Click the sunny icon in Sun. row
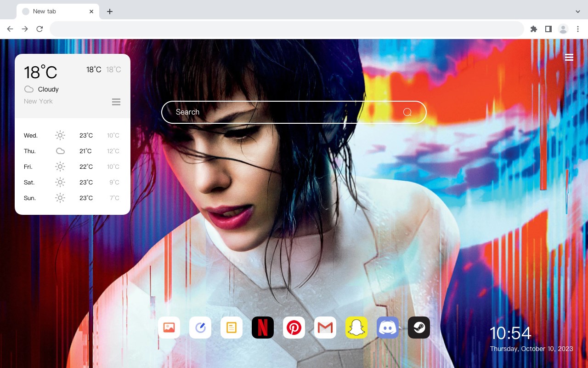588x368 pixels. click(60, 198)
